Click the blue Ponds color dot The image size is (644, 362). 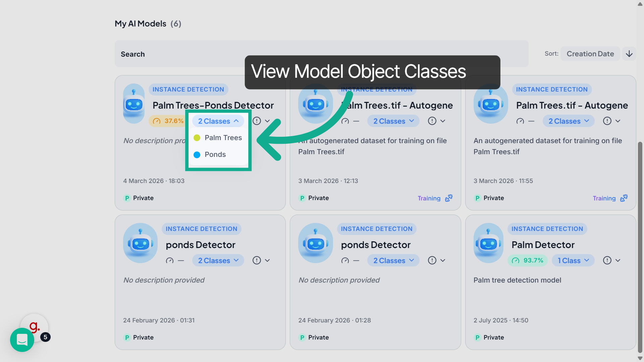point(197,155)
